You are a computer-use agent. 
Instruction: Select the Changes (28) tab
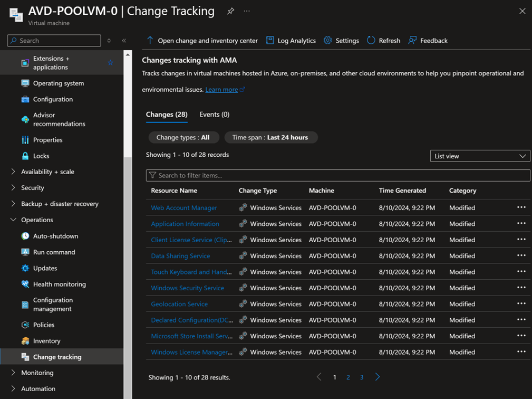coord(167,115)
